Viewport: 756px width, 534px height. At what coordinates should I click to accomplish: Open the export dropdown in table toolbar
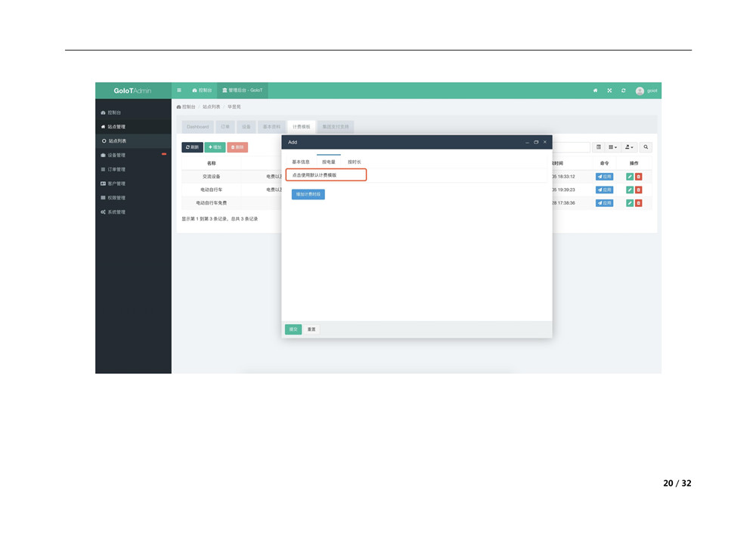pyautogui.click(x=629, y=147)
